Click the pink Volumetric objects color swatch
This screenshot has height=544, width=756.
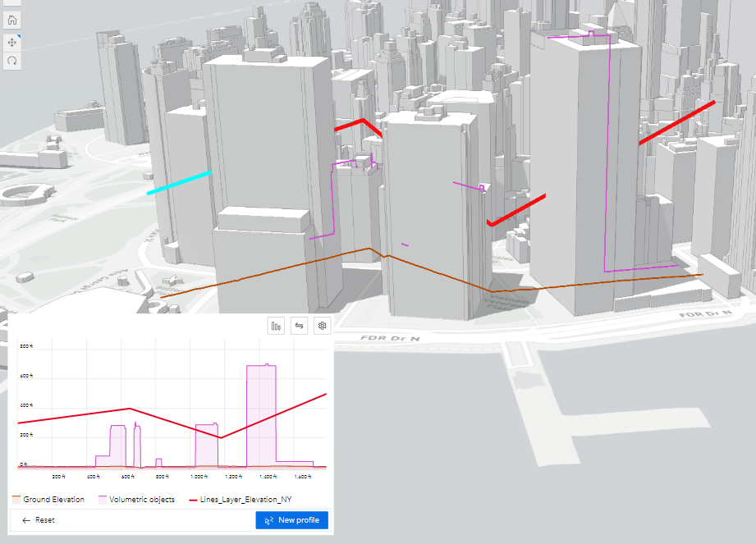[x=101, y=498]
